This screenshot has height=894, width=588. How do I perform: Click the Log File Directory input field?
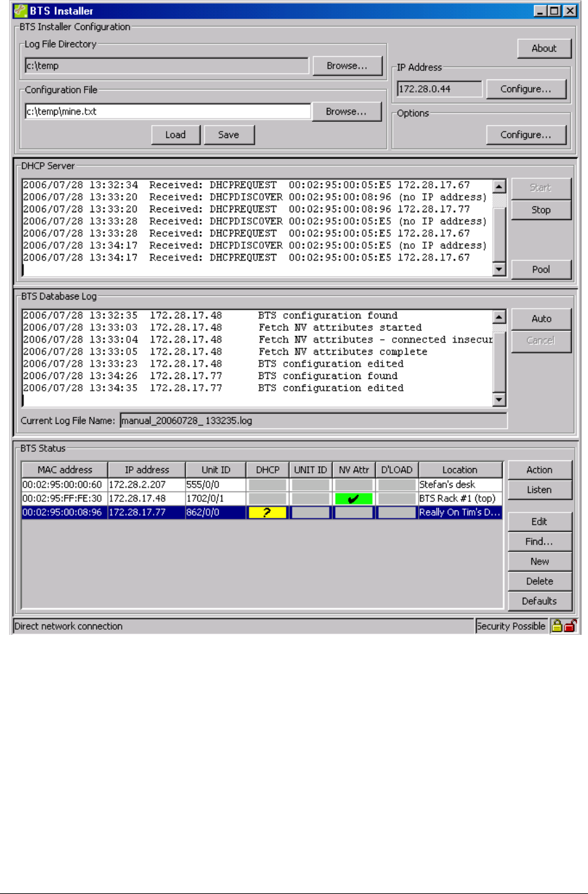pos(167,66)
